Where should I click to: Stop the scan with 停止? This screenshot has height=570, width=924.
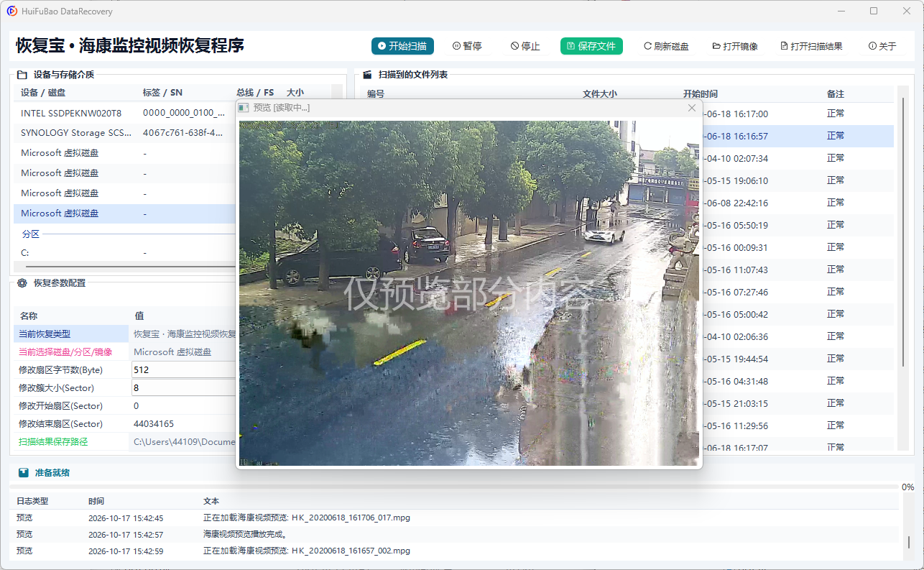point(525,46)
